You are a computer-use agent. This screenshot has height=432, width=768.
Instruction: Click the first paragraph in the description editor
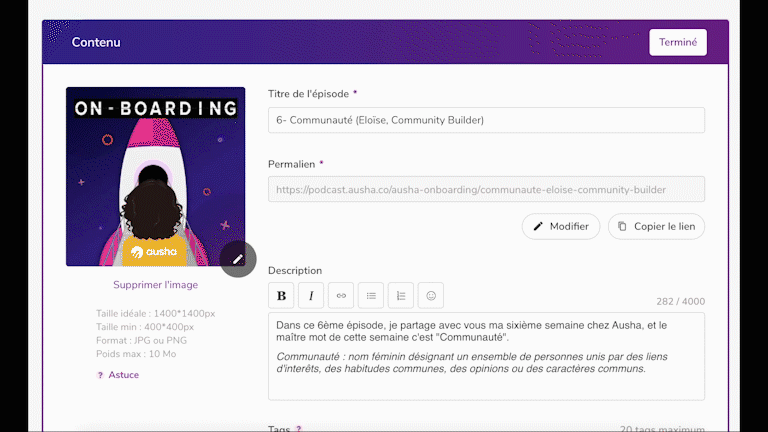click(x=470, y=331)
